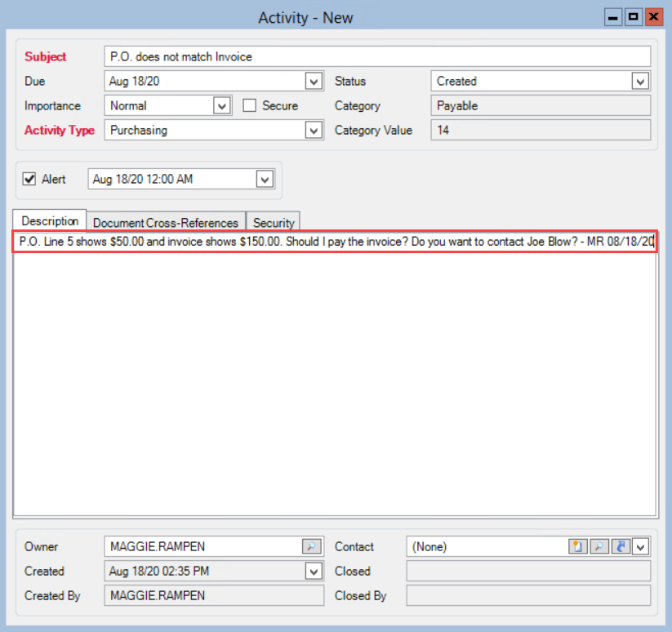Click the empty Closed field
Image resolution: width=672 pixels, height=632 pixels.
[528, 571]
